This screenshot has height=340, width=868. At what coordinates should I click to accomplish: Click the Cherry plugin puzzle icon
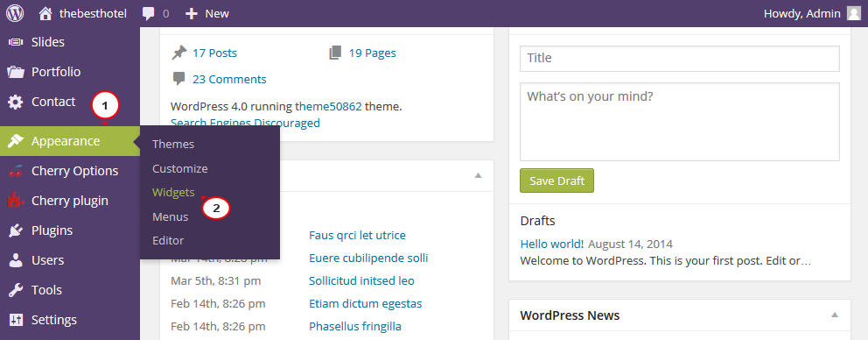(16, 201)
